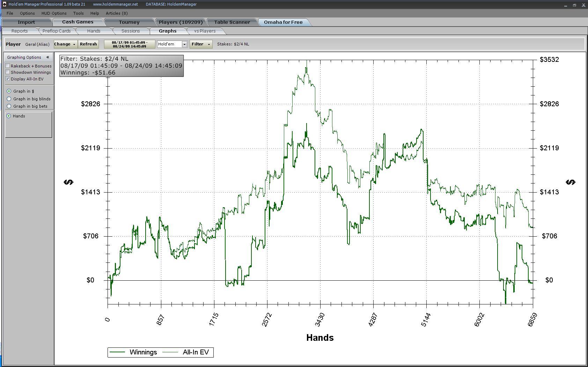Click the Geral (Alias) player name
Screen dimensions: 588x367
[x=37, y=44]
